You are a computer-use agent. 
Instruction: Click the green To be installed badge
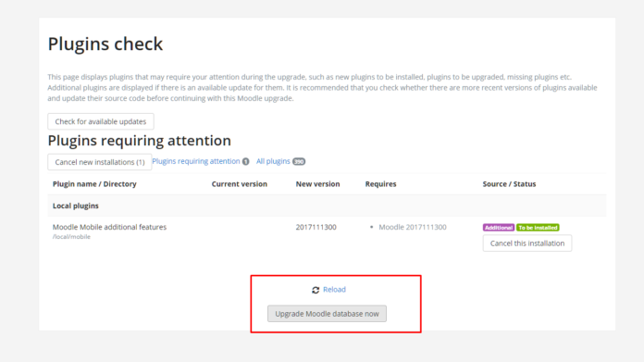pyautogui.click(x=538, y=228)
